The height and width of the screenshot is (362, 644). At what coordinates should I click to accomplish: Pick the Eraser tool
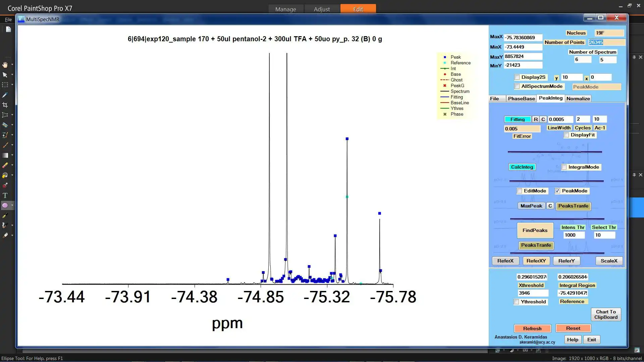click(5, 165)
